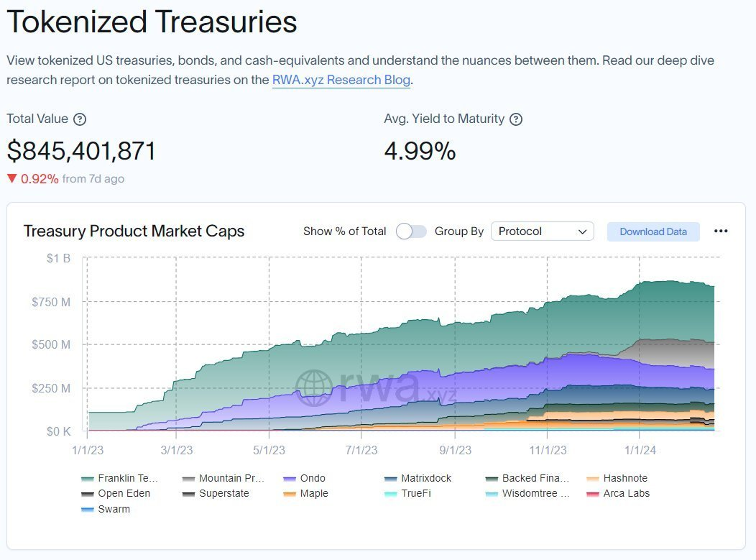
Task: Click the 7/1/23 x-axis label
Action: click(361, 450)
